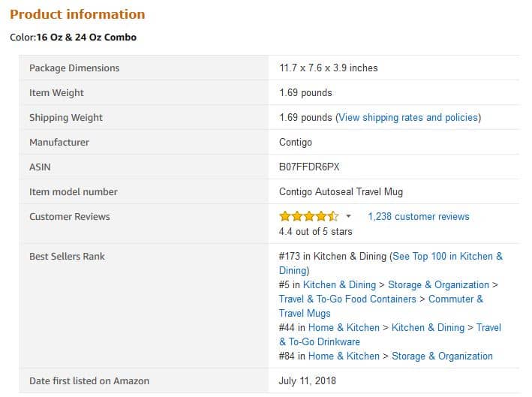Screen dimensions: 532x397
Task: Open Commuter & Travel Mugs category link
Action: click(x=380, y=306)
